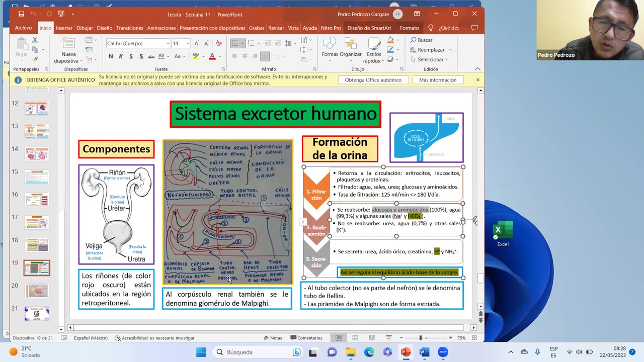Toggle text shadow formatting
Screen dimensions: 644x362
point(141,56)
